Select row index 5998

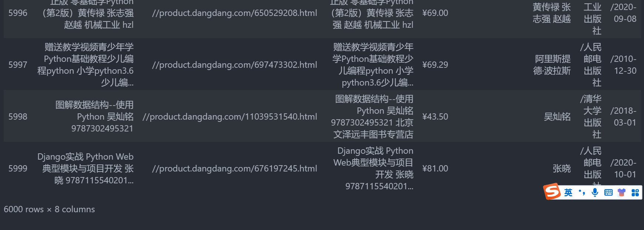coord(18,117)
